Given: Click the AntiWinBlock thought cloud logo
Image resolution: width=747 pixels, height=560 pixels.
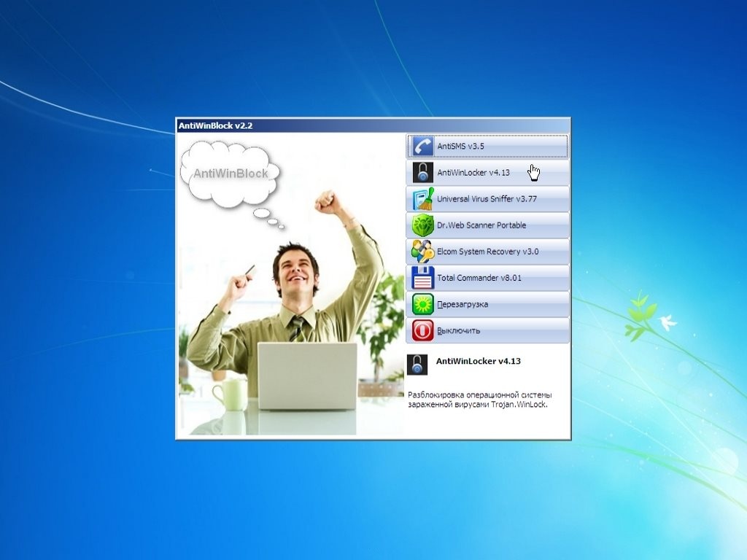Looking at the screenshot, I should click(x=230, y=174).
